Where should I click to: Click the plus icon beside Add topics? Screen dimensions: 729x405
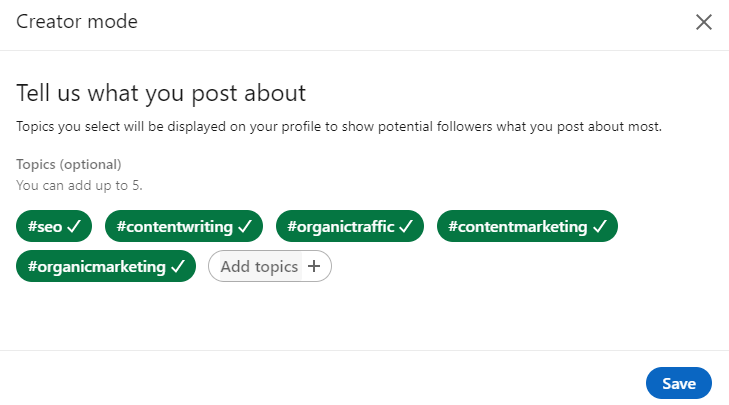tap(314, 267)
